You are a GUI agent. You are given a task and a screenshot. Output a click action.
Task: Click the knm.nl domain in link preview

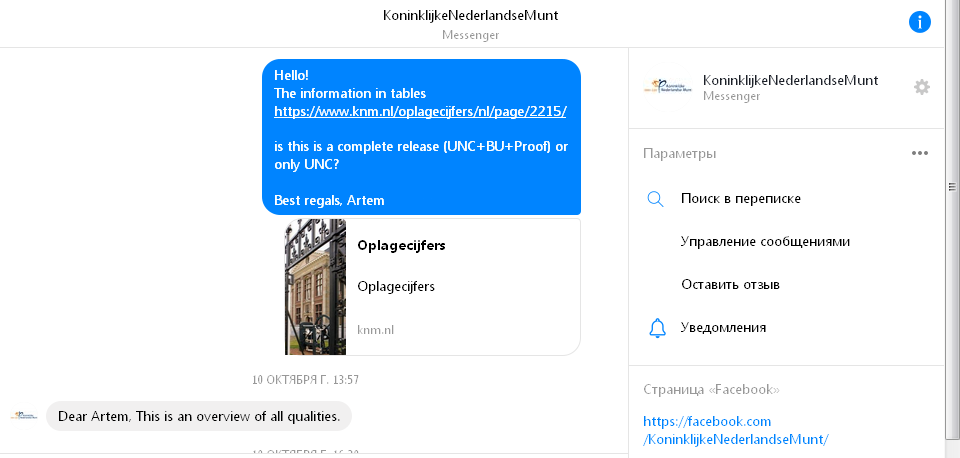[x=375, y=330]
